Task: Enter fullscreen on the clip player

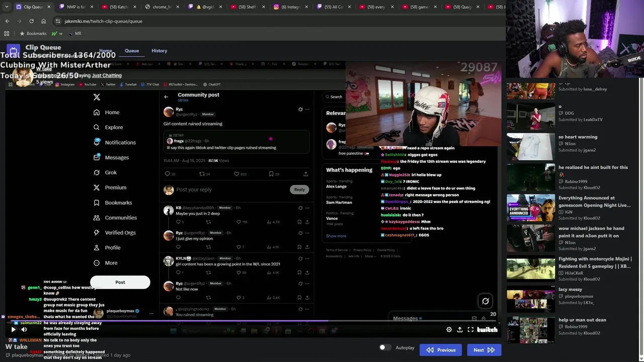Action: [470, 329]
